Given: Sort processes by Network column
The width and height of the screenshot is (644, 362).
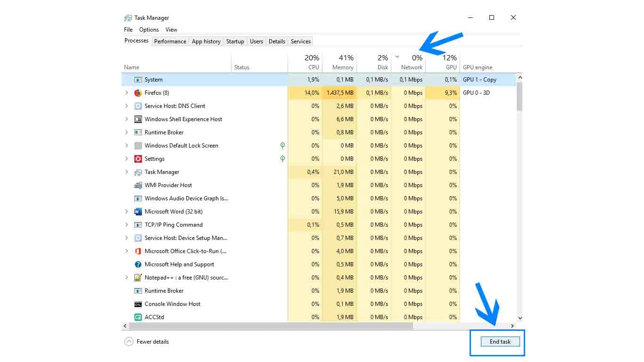Looking at the screenshot, I should point(408,62).
